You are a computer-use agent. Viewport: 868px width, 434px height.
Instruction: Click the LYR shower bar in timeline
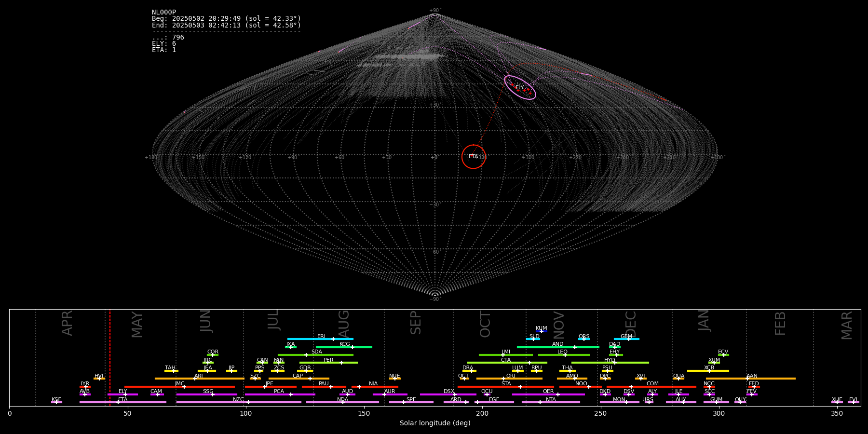pos(85,387)
